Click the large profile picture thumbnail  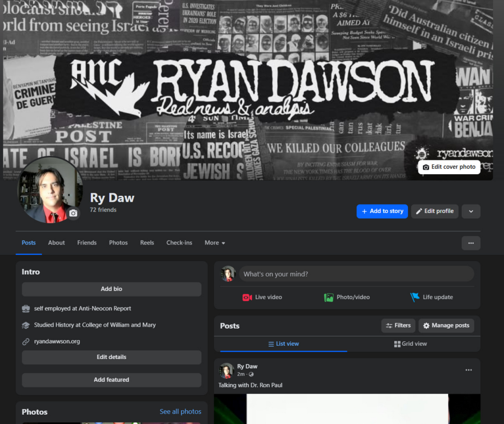point(48,190)
